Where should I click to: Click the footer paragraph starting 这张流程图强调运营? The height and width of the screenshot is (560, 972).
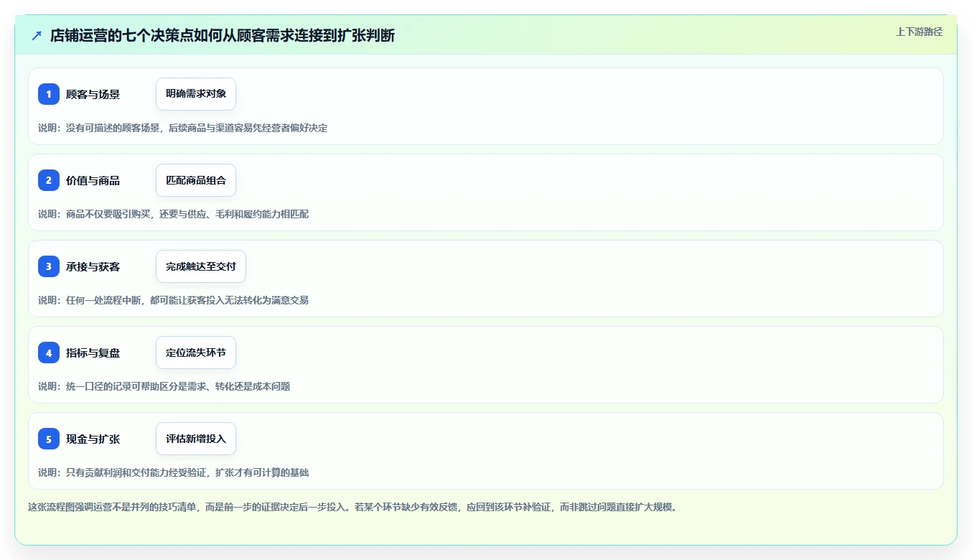point(352,507)
